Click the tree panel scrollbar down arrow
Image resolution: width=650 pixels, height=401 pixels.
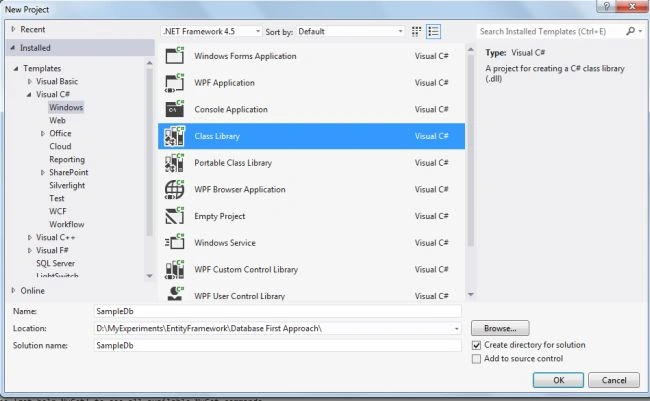(150, 276)
